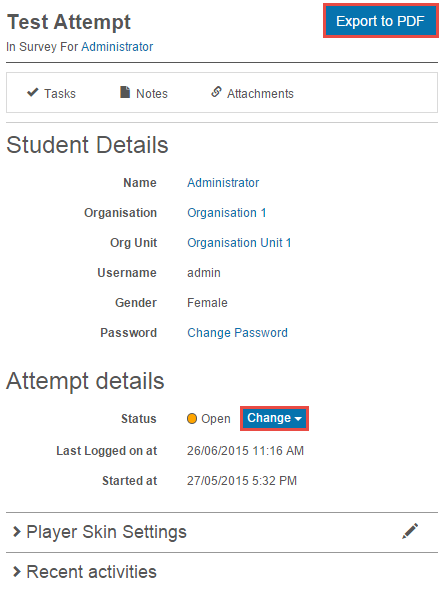Open the Administrator link under the title

coord(117,47)
